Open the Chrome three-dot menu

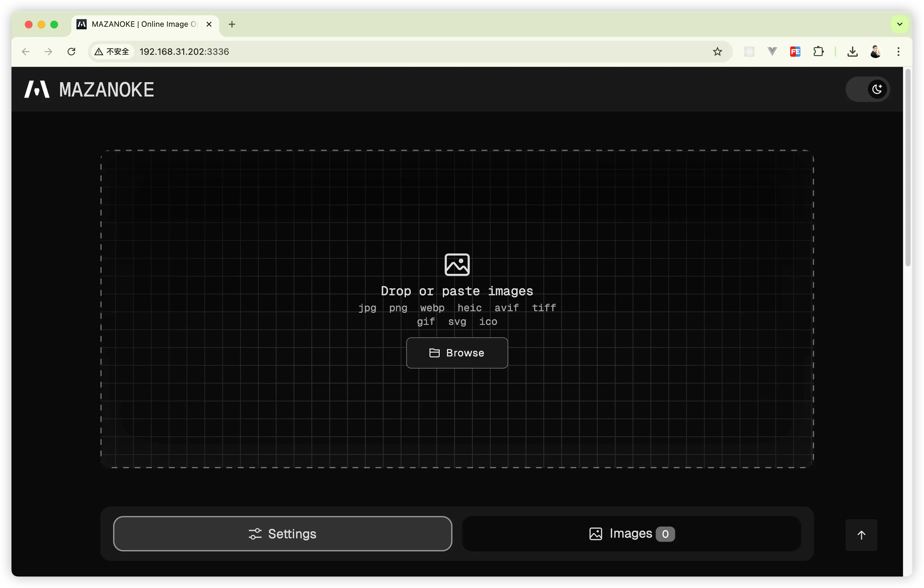[898, 51]
